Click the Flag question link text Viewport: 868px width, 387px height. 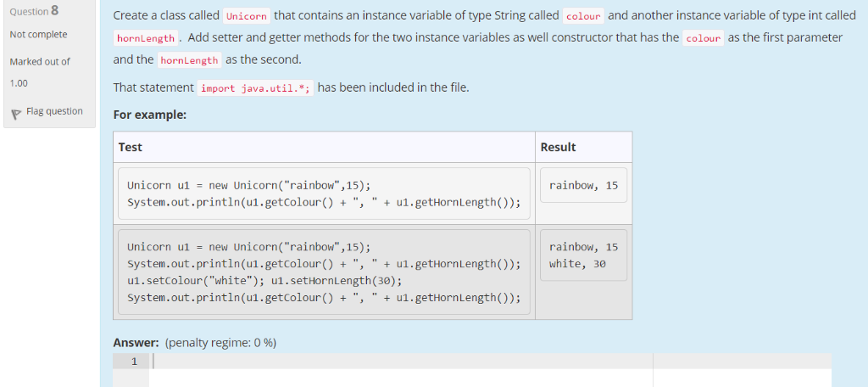coord(54,111)
